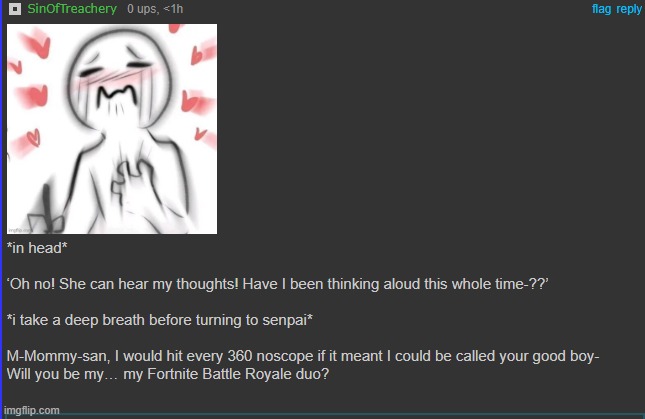The width and height of the screenshot is (645, 419).
Task: Flag this comment
Action: (601, 9)
